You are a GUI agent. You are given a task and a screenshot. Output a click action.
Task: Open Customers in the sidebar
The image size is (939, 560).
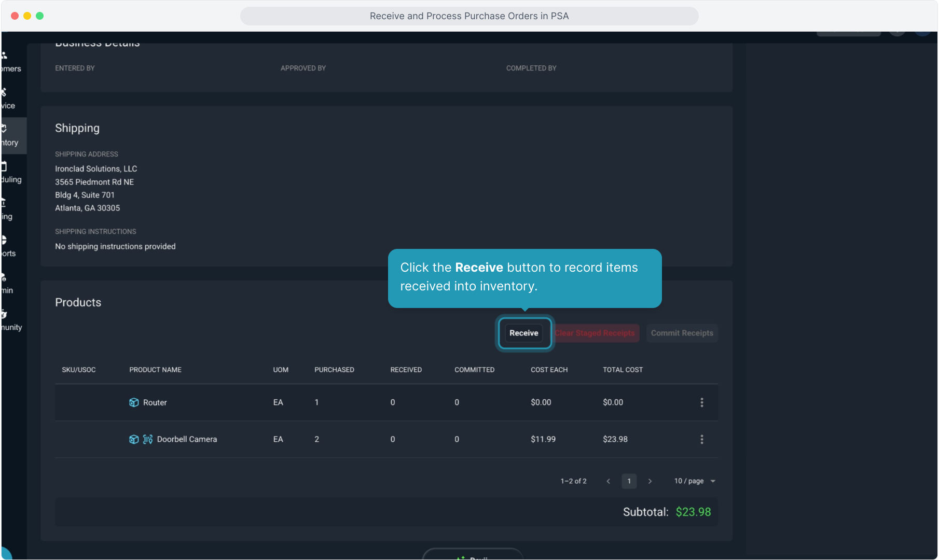click(10, 62)
